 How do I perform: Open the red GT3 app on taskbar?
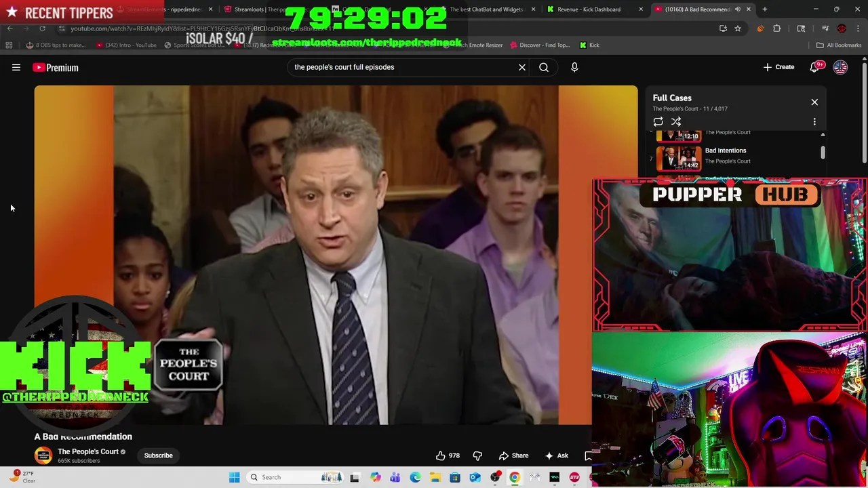[574, 477]
